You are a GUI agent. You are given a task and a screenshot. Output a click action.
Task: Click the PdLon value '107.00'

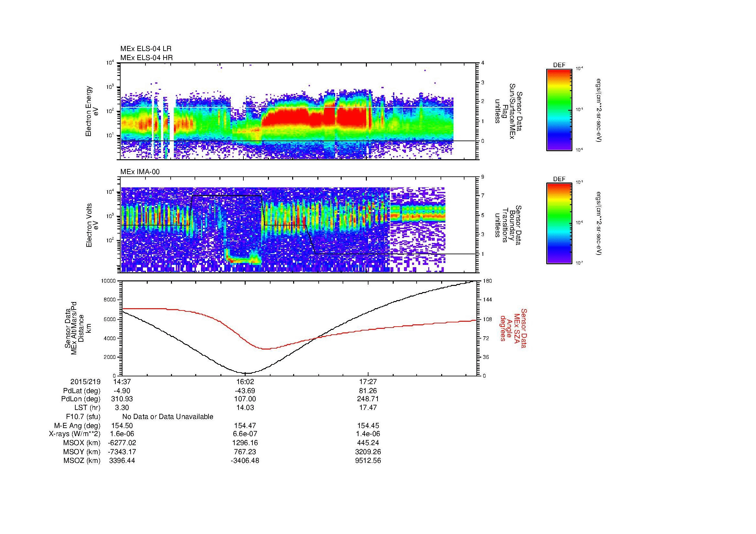(x=245, y=399)
